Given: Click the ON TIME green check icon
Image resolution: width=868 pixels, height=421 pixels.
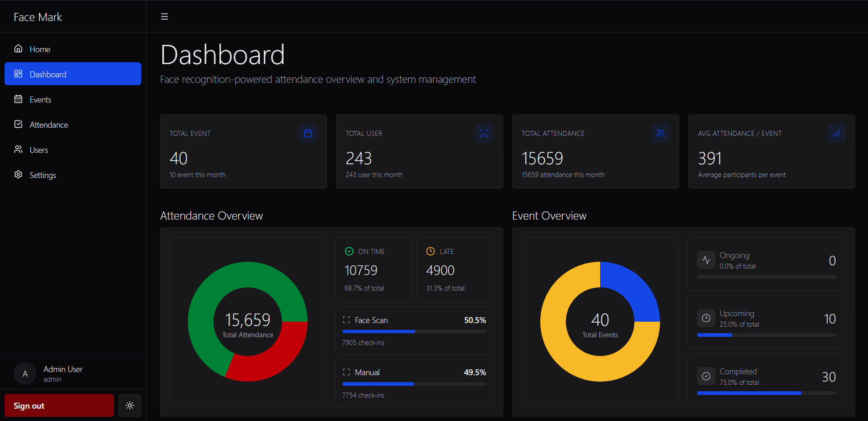Looking at the screenshot, I should 349,251.
